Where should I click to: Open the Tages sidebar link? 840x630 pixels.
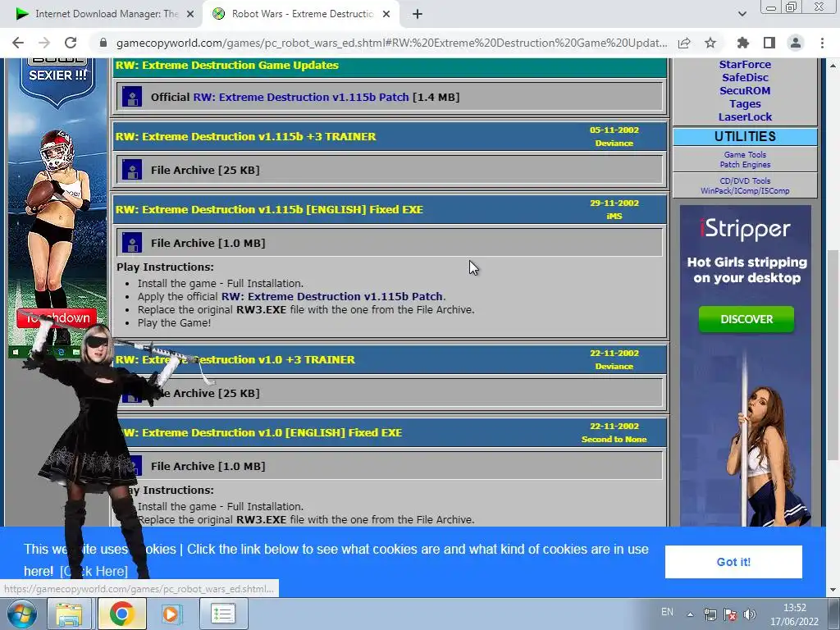coord(745,104)
